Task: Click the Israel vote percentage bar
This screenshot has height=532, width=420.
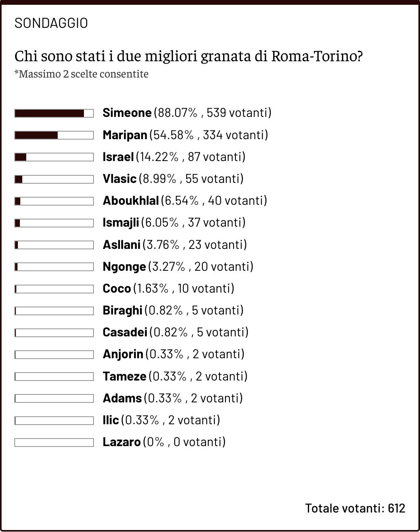Action: 54,157
